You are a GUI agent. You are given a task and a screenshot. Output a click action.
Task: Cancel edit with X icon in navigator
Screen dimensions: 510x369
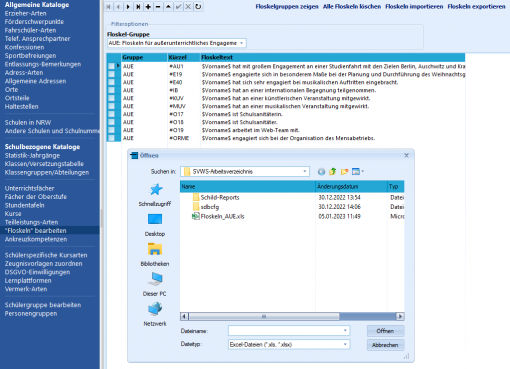(x=188, y=7)
